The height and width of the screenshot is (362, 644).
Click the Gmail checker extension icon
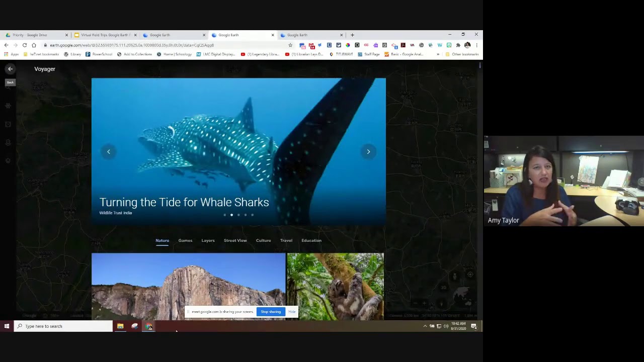pyautogui.click(x=311, y=46)
